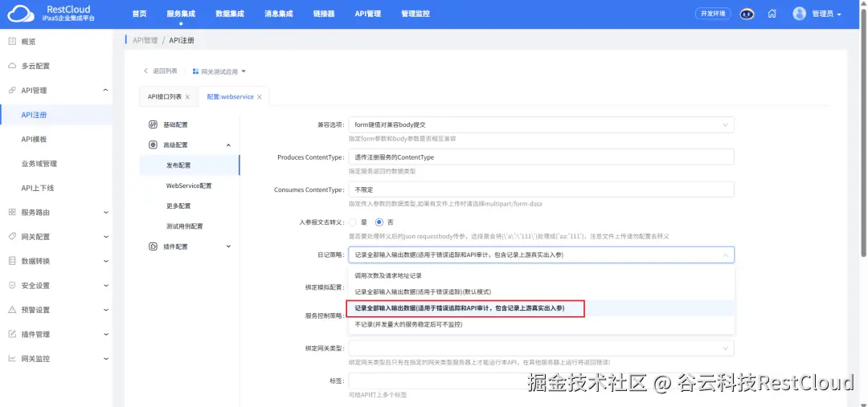Click the 服务路由 grid icon
Image resolution: width=868 pixels, height=407 pixels.
pos(12,213)
